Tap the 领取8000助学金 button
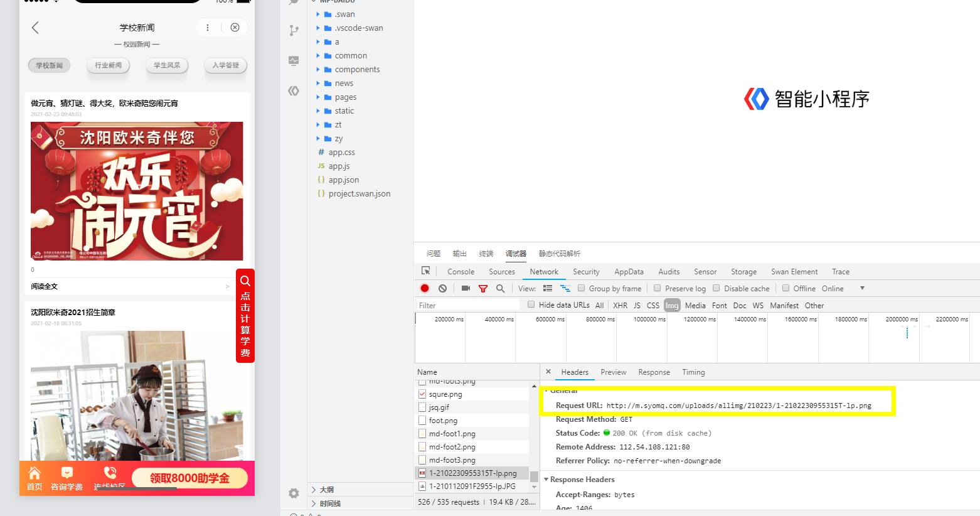 click(x=189, y=478)
